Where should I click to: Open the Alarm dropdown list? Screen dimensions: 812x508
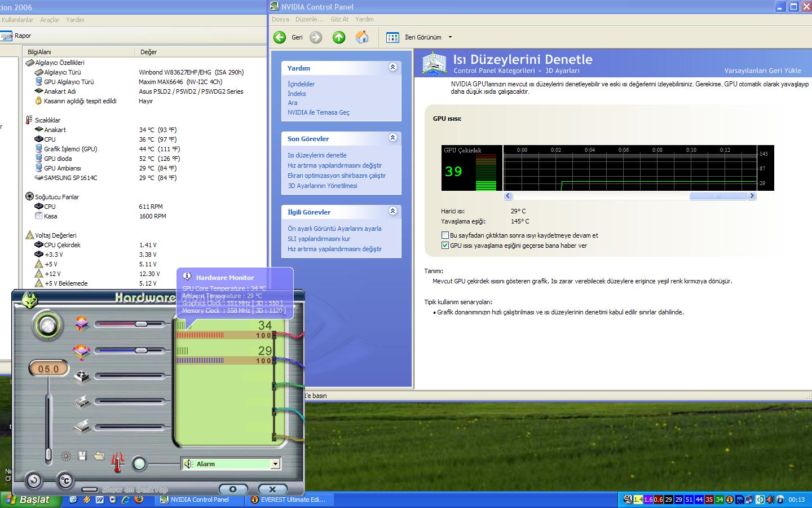coord(275,464)
